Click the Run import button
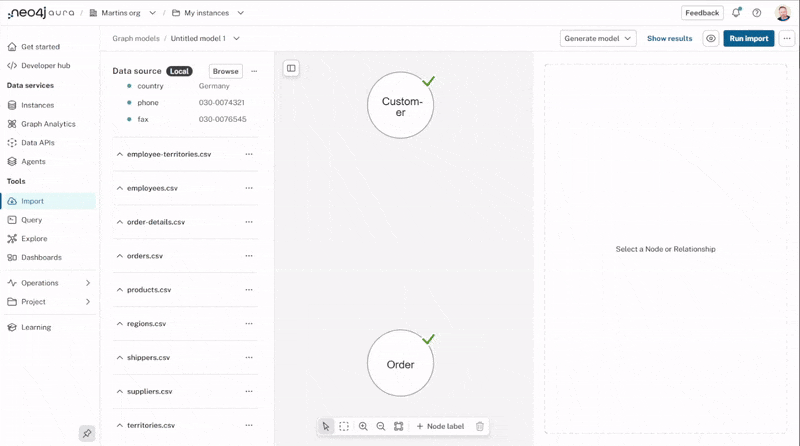 [748, 38]
